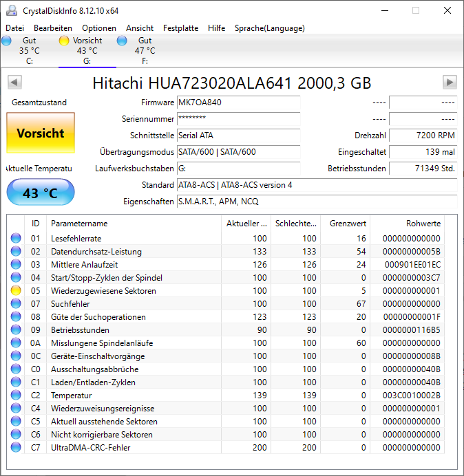The image size is (464, 476).
Task: Select drive G: with status Vorsicht 43 °C
Action: coord(87,51)
